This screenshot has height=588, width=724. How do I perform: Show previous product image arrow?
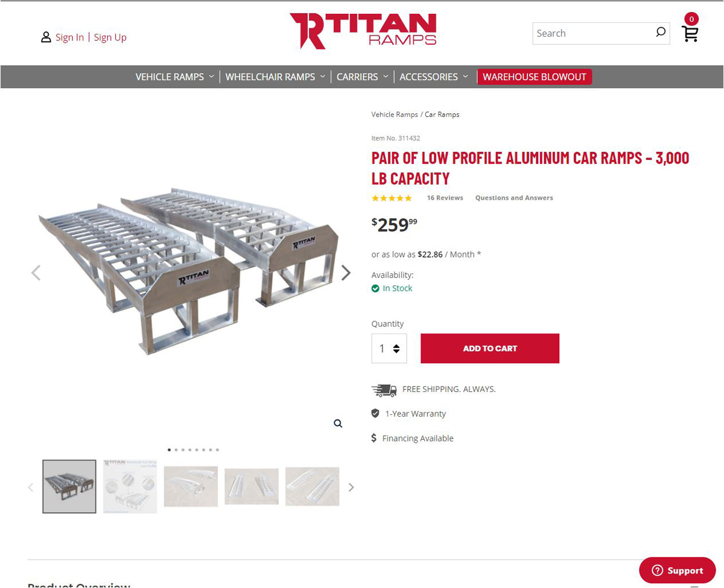click(36, 273)
